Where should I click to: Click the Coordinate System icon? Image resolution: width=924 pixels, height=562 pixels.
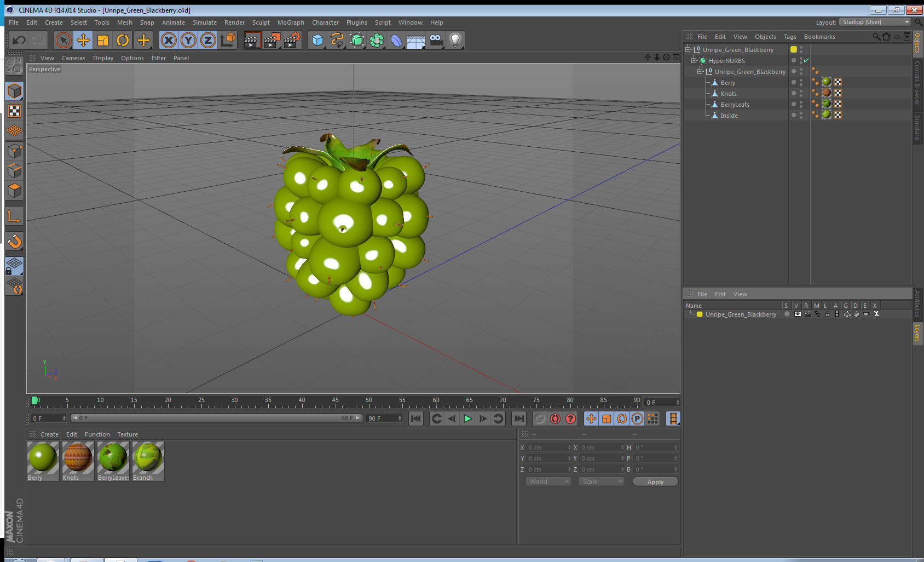click(x=228, y=40)
